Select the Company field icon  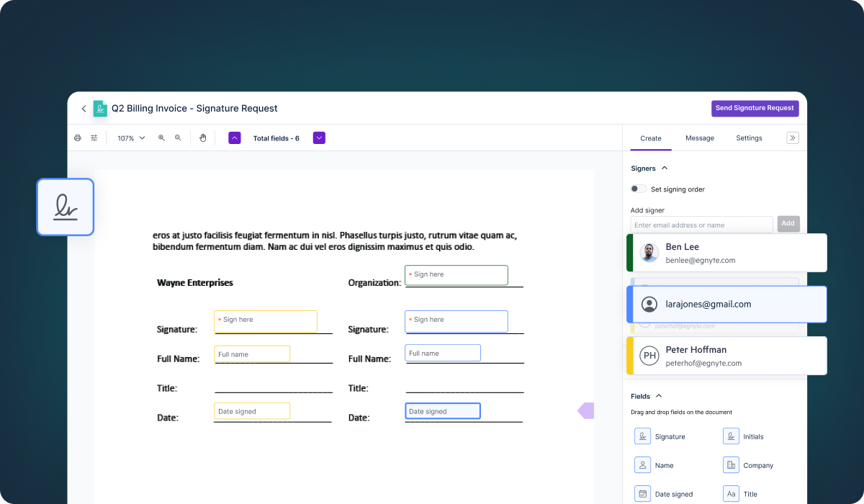pos(730,464)
